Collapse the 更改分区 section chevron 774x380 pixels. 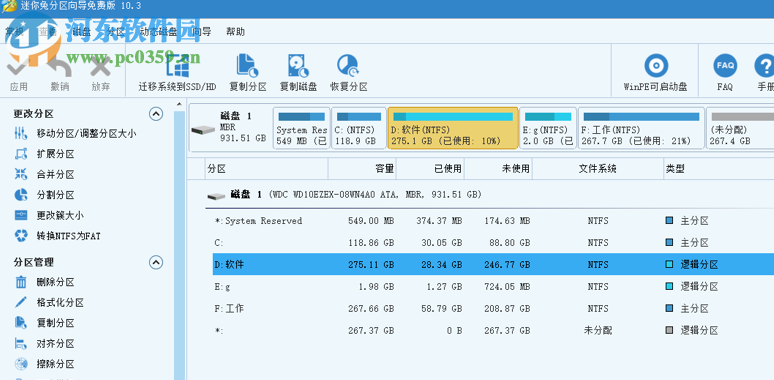click(156, 114)
